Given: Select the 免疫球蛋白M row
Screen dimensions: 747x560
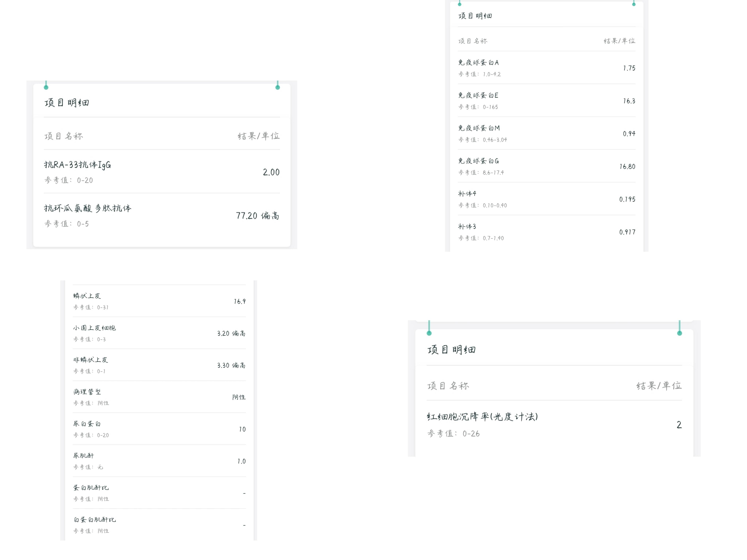Looking at the screenshot, I should tap(546, 133).
